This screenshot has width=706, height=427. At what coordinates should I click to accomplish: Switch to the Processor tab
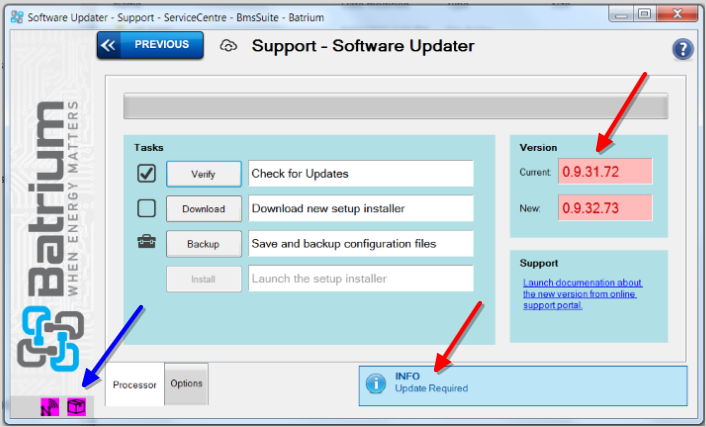pos(135,385)
